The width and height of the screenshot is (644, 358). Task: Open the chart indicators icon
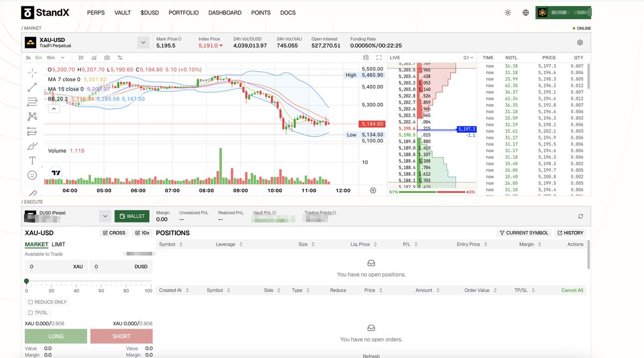tap(94, 57)
